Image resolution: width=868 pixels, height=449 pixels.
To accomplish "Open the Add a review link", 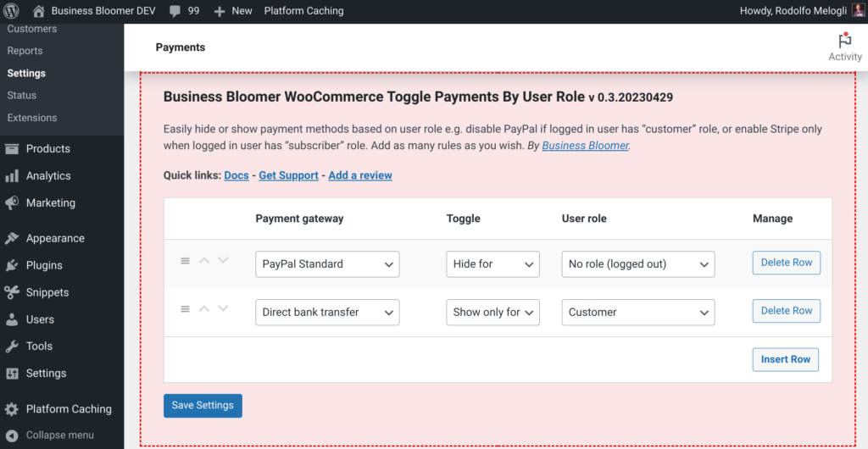I will [x=360, y=175].
